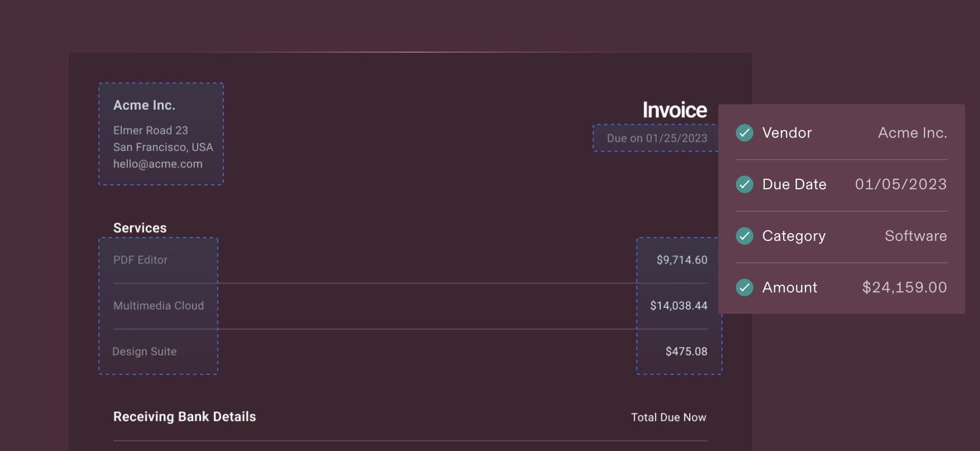Select the PDF Editor line item
This screenshot has width=980, height=451.
(140, 260)
